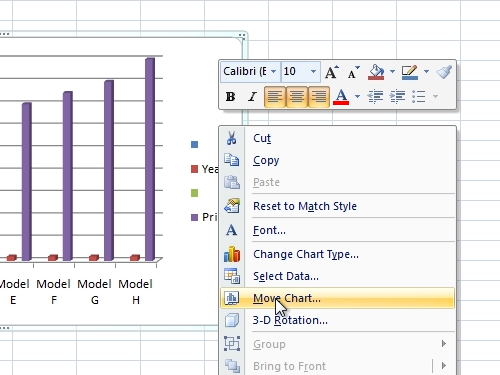The height and width of the screenshot is (375, 500).
Task: Toggle italic formatting
Action: [x=252, y=97]
